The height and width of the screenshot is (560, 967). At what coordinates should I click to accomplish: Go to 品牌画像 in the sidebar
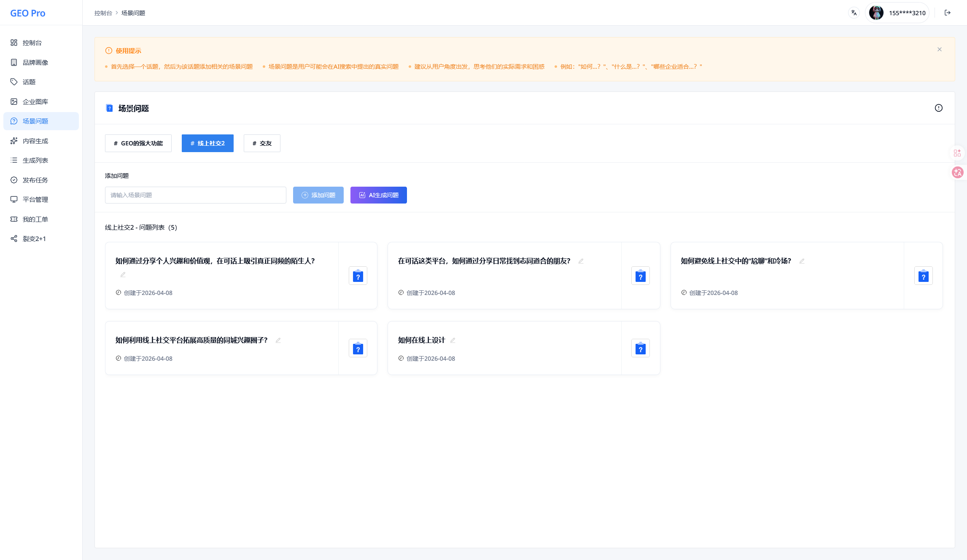pyautogui.click(x=35, y=62)
